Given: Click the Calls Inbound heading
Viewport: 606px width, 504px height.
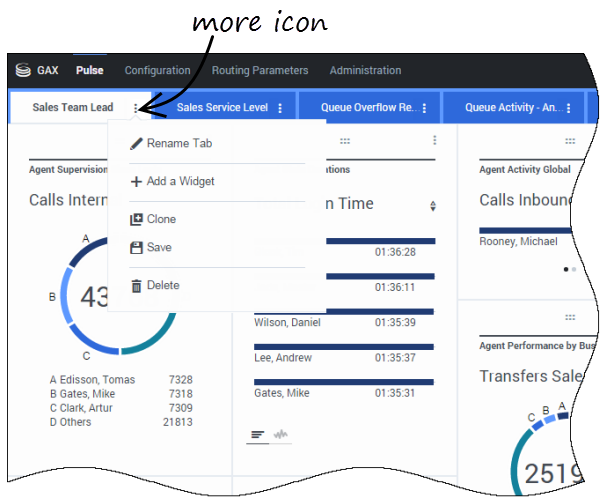Looking at the screenshot, I should (526, 200).
